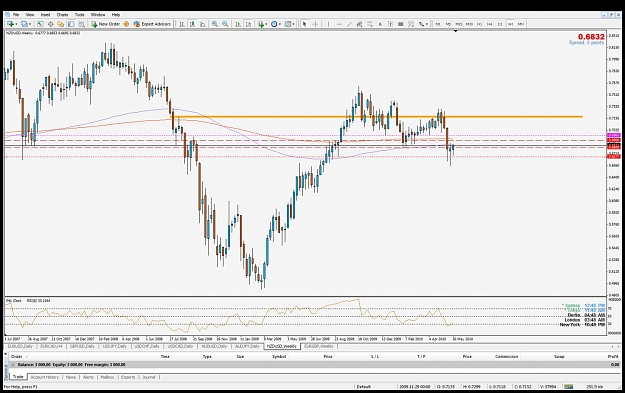Select the Horizontal Line drawing tool

click(339, 24)
